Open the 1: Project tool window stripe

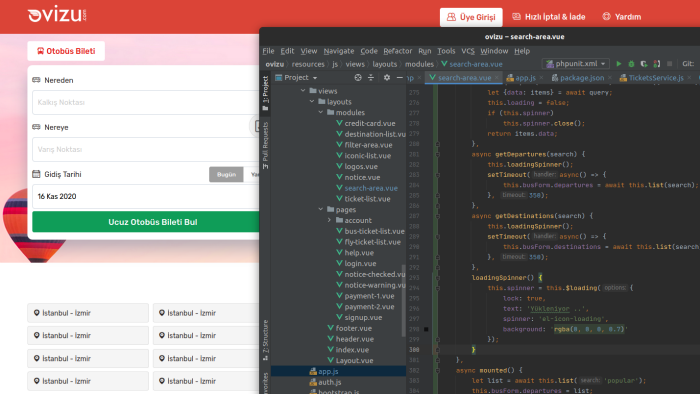point(265,93)
